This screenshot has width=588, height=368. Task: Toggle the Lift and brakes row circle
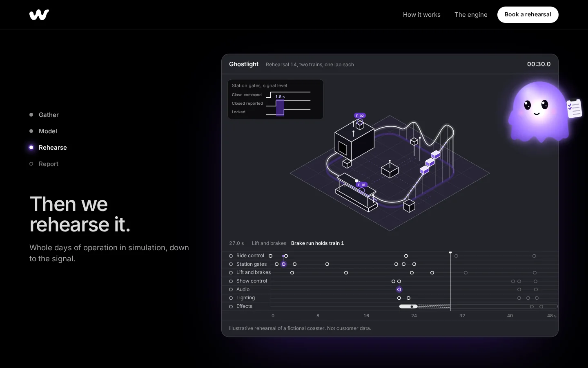[231, 273]
